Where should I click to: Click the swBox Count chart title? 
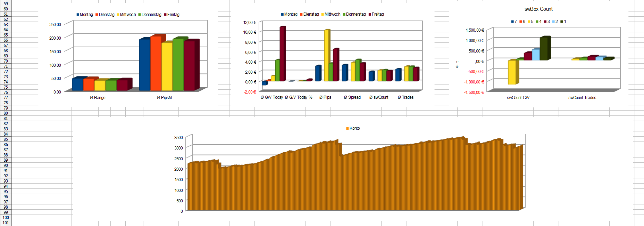pos(538,9)
